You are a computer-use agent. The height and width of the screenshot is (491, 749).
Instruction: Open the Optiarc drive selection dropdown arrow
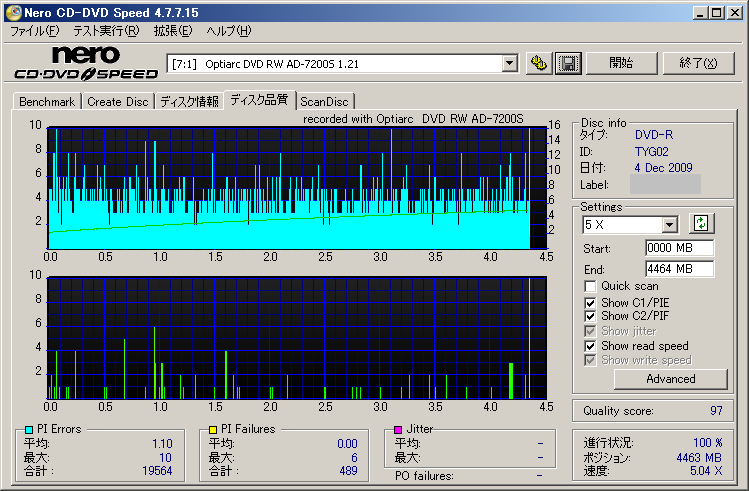510,64
